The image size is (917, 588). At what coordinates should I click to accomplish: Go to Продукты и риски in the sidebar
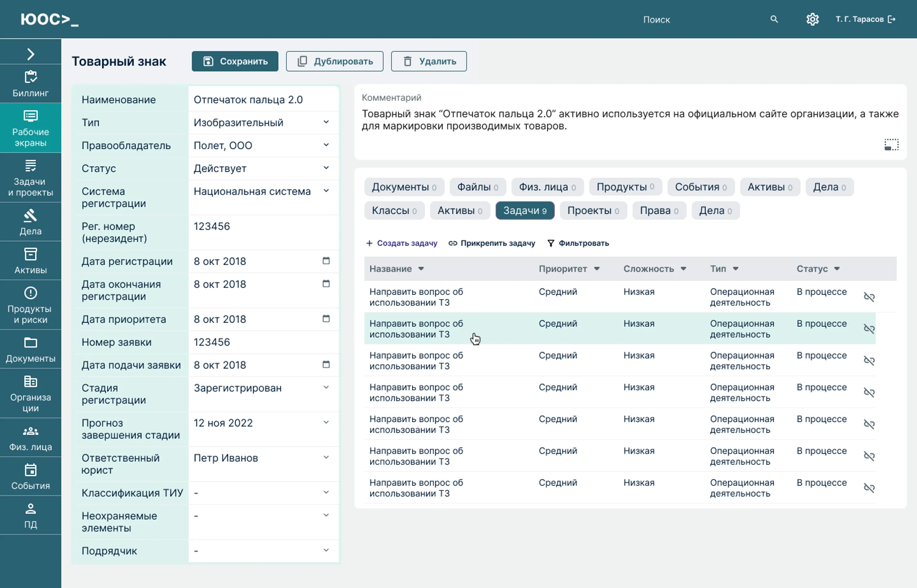(x=31, y=305)
